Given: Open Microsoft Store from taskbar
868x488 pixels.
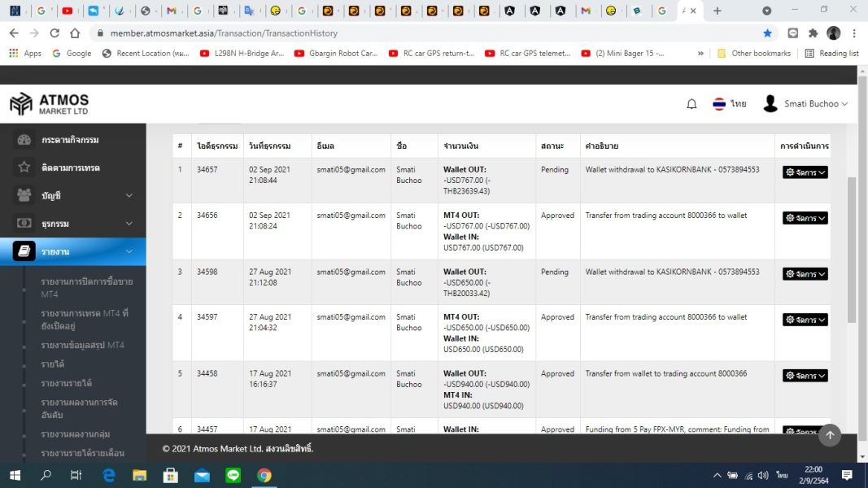Looking at the screenshot, I should click(x=171, y=475).
